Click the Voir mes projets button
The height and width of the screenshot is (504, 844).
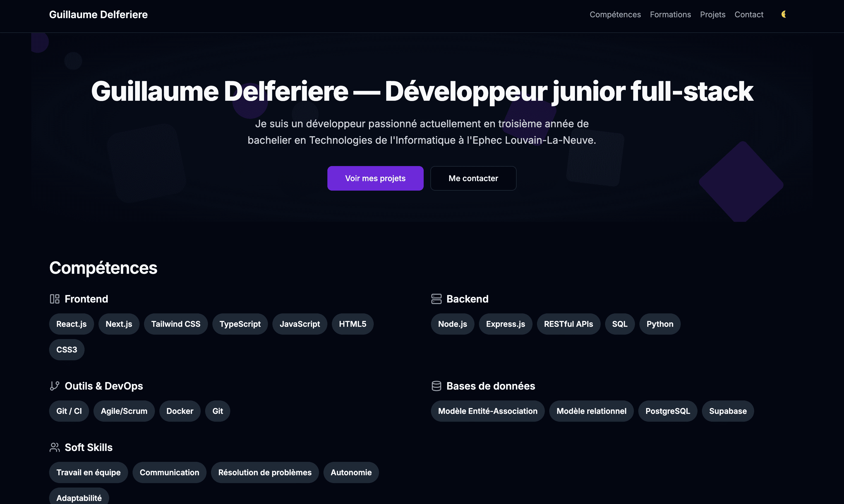tap(375, 178)
